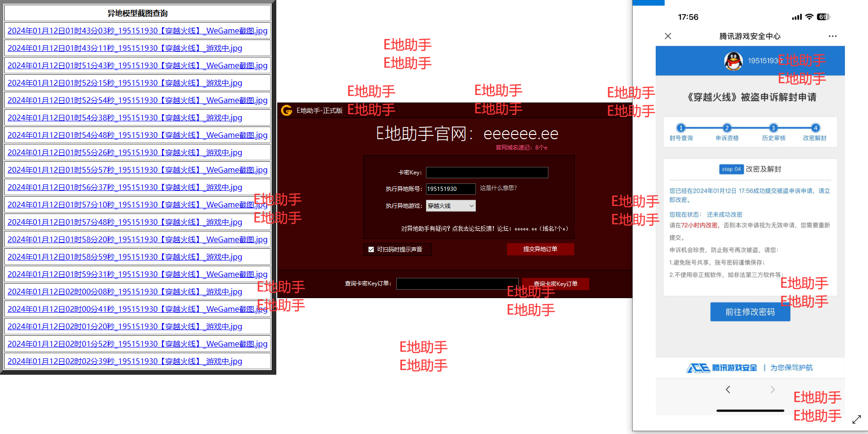Viewport: 868px width, 434px height.
Task: Open 01时54分38秒 游戏中.jpg link
Action: click(x=125, y=118)
